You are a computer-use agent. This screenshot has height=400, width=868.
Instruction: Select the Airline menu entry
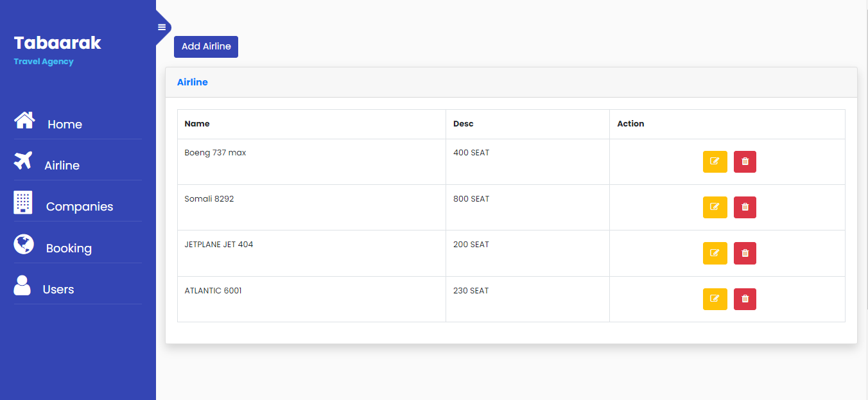click(x=61, y=165)
